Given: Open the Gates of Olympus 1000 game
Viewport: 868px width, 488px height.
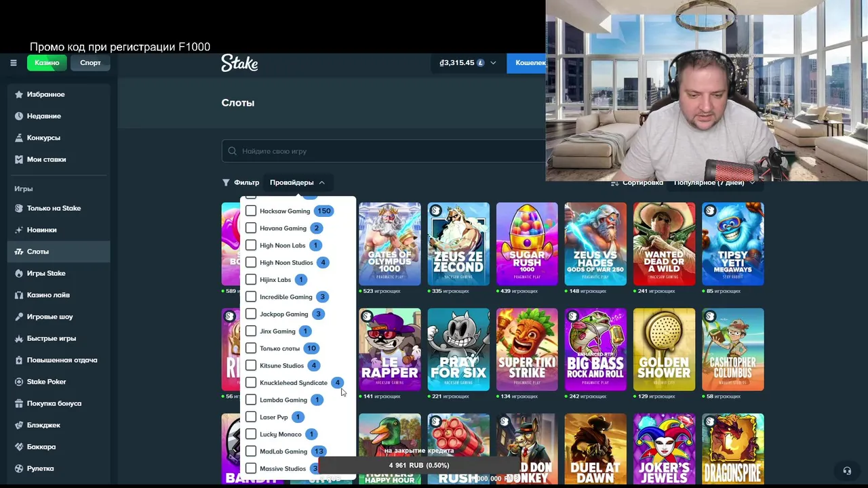Looking at the screenshot, I should click(390, 244).
